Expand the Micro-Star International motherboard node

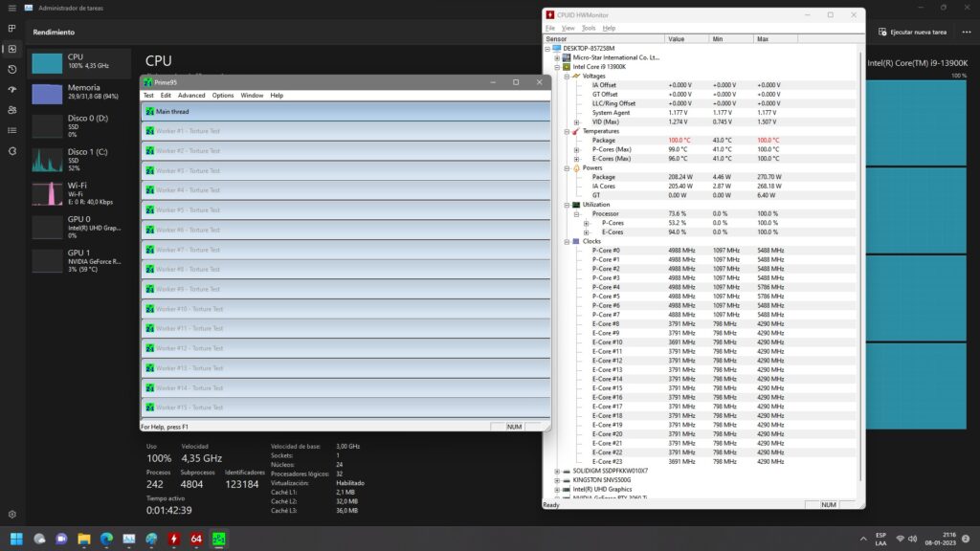click(556, 57)
